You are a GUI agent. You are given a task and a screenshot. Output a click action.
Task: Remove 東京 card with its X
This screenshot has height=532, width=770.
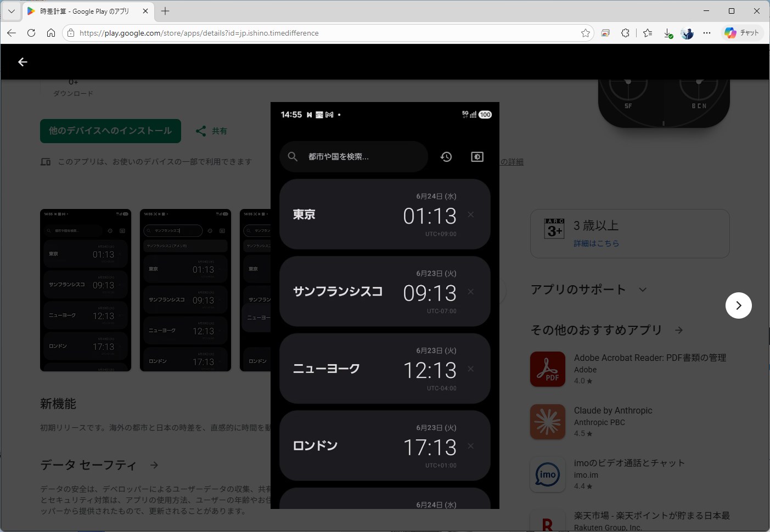(x=470, y=214)
